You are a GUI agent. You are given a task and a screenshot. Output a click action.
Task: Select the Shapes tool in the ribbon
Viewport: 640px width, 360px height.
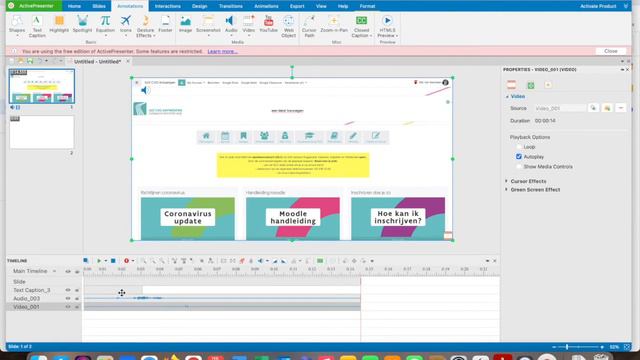tap(17, 24)
